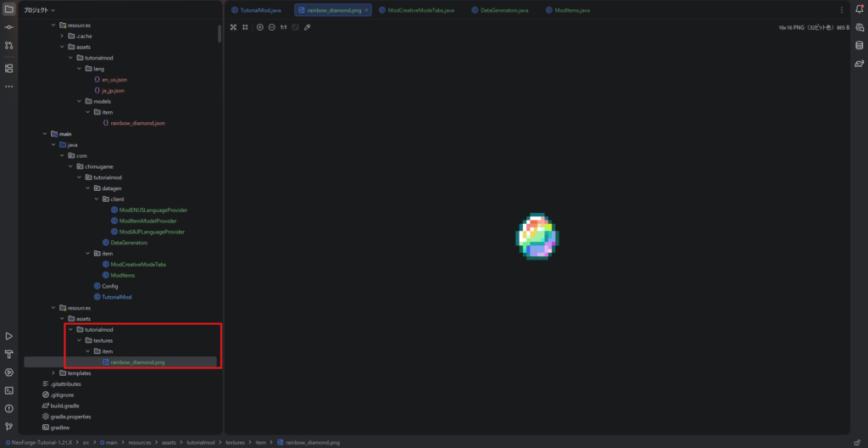Open the Problems tool window icon
Viewport: 868px width, 448px height.
8,408
